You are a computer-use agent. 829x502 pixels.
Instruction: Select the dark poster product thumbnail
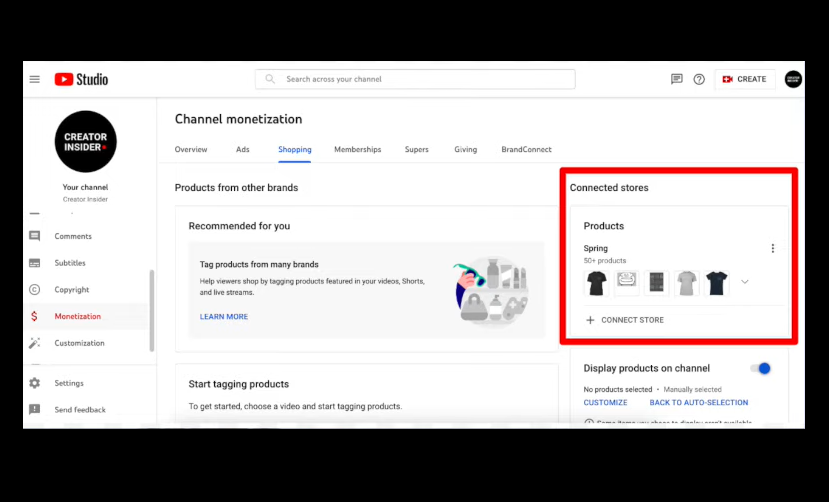657,283
